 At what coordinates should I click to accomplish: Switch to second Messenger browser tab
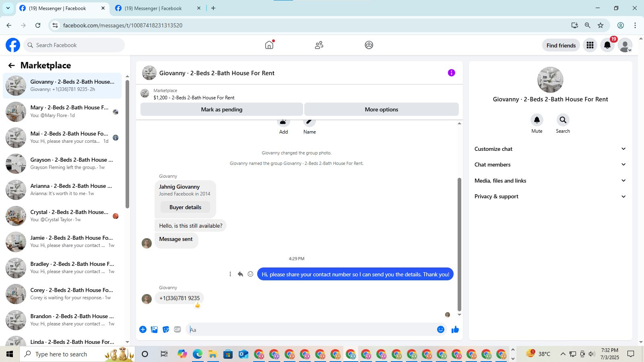click(x=158, y=8)
